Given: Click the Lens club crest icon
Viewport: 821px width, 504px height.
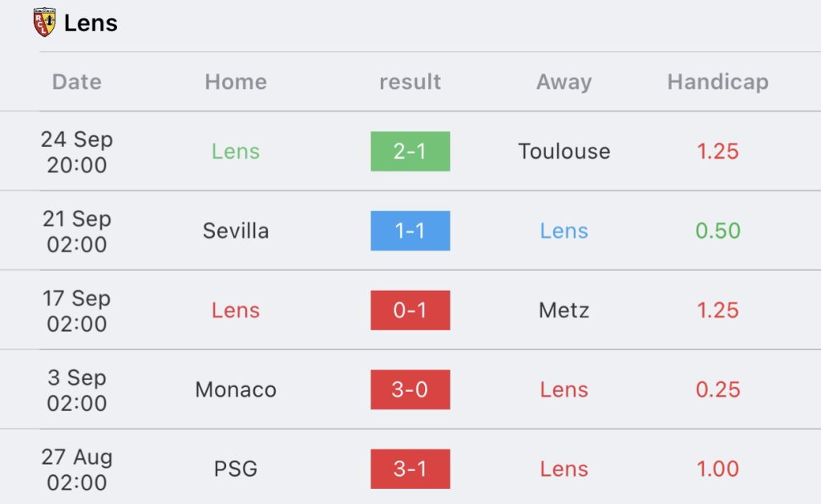Looking at the screenshot, I should point(44,22).
